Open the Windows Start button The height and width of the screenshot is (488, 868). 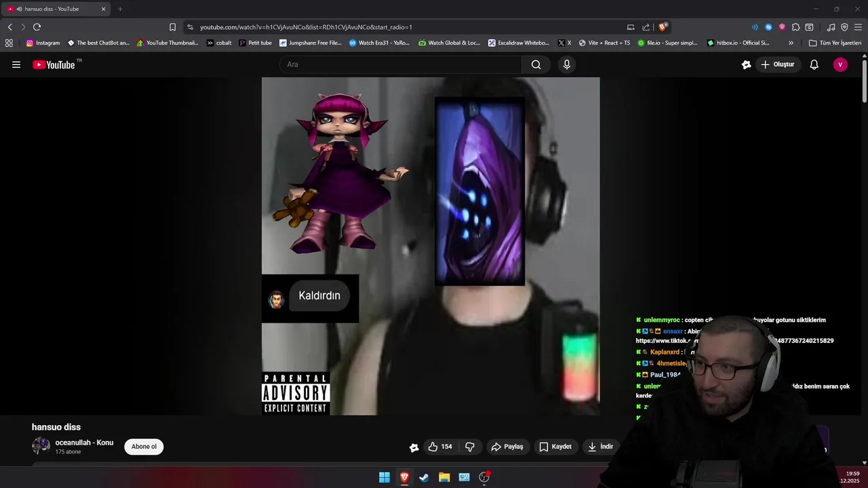pyautogui.click(x=384, y=477)
